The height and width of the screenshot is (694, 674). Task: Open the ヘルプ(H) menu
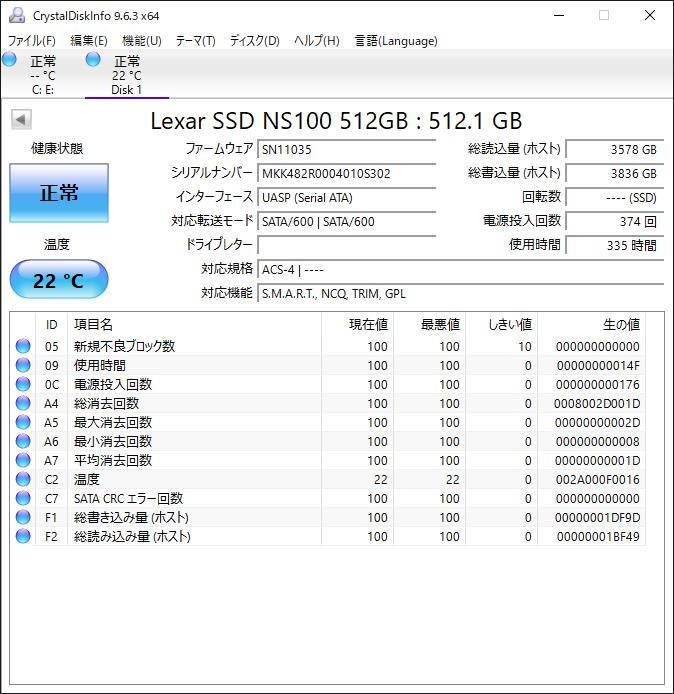(x=317, y=41)
